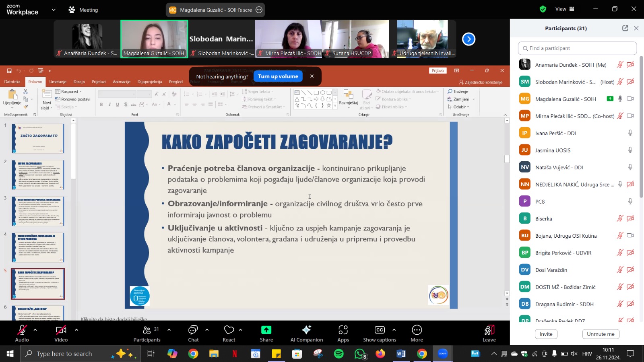
Task: Open shared screen options ellipsis
Action: [259, 10]
